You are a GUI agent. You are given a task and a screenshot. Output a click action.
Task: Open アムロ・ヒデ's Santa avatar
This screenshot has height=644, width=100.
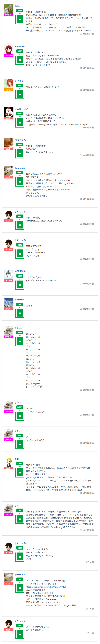(x=9, y=112)
